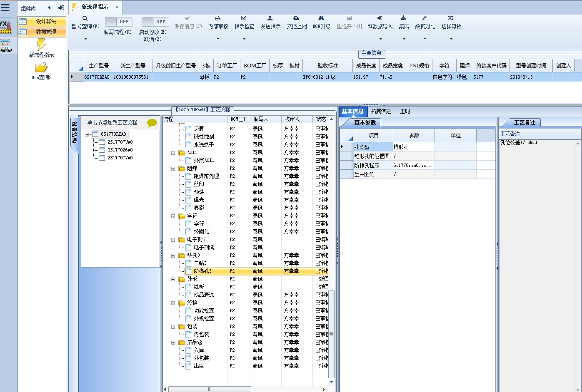Click the ECN升级 icon
582x392 pixels.
point(321,18)
